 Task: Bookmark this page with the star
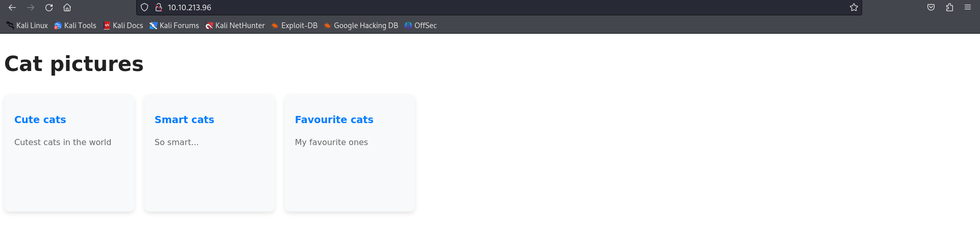coord(854,8)
